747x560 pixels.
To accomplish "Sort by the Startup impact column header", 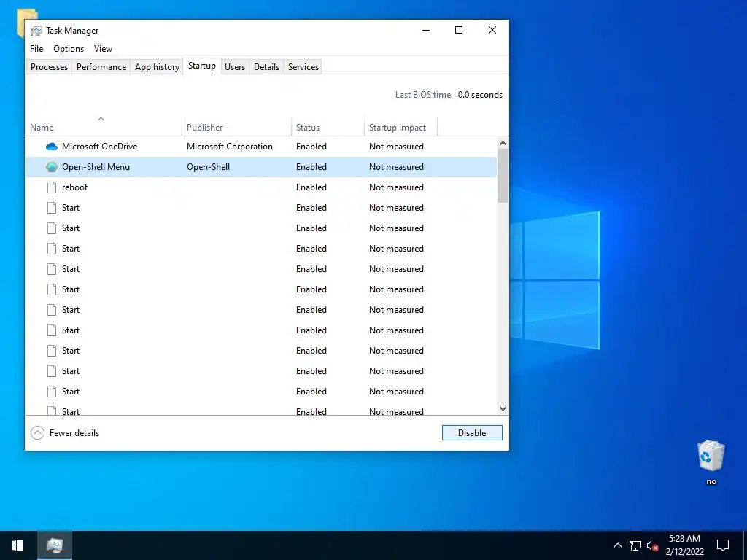I will click(x=400, y=126).
